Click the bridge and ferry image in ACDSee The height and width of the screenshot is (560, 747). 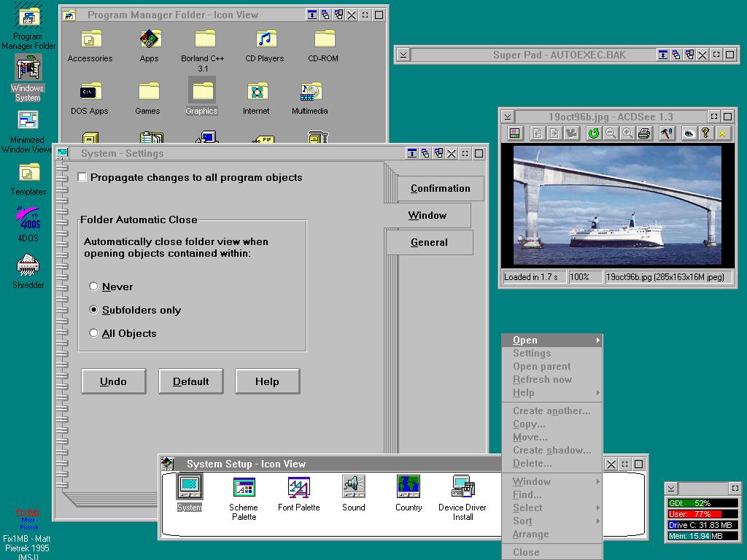617,205
